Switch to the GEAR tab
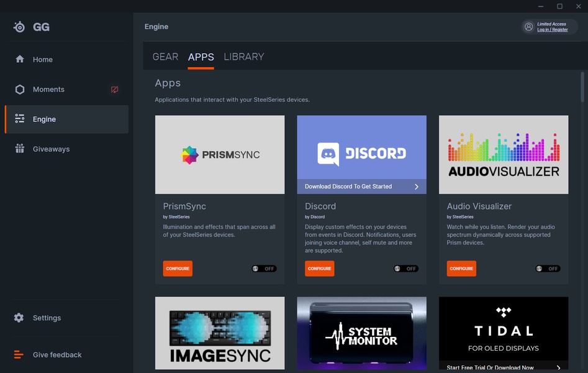This screenshot has height=373, width=588. point(165,57)
